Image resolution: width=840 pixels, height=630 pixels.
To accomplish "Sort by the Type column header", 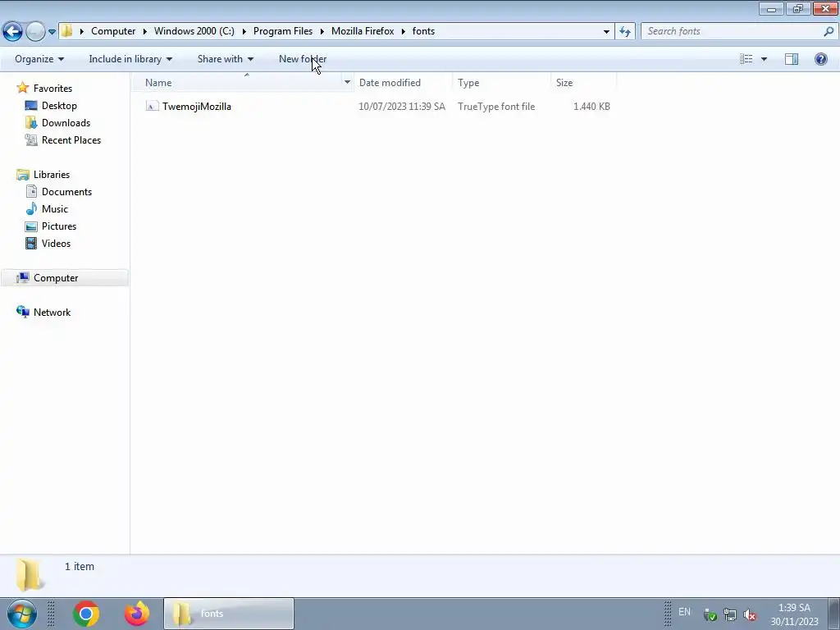I will (501, 83).
